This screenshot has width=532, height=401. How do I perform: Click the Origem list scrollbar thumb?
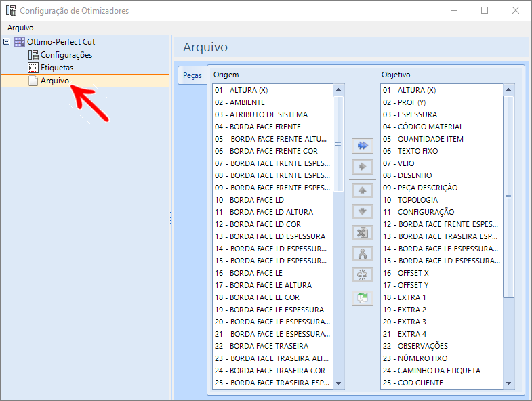pyautogui.click(x=338, y=144)
